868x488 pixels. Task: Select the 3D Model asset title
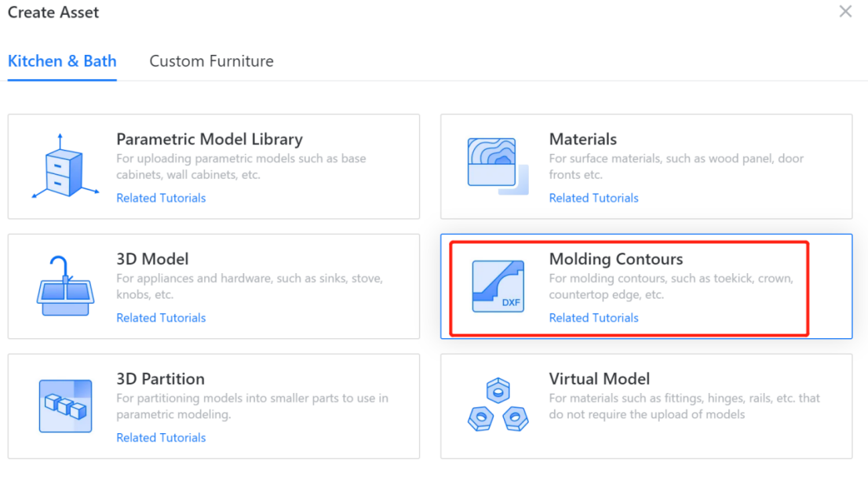[152, 259]
